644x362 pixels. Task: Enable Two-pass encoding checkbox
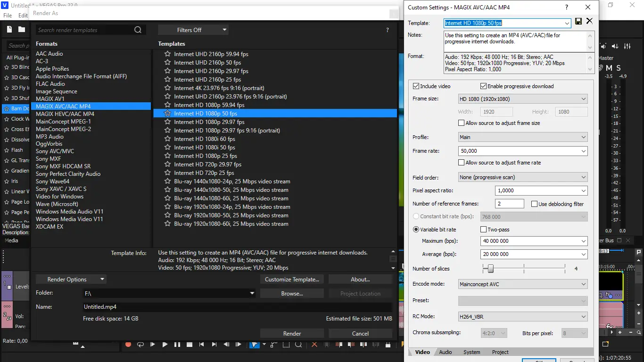[x=483, y=230]
